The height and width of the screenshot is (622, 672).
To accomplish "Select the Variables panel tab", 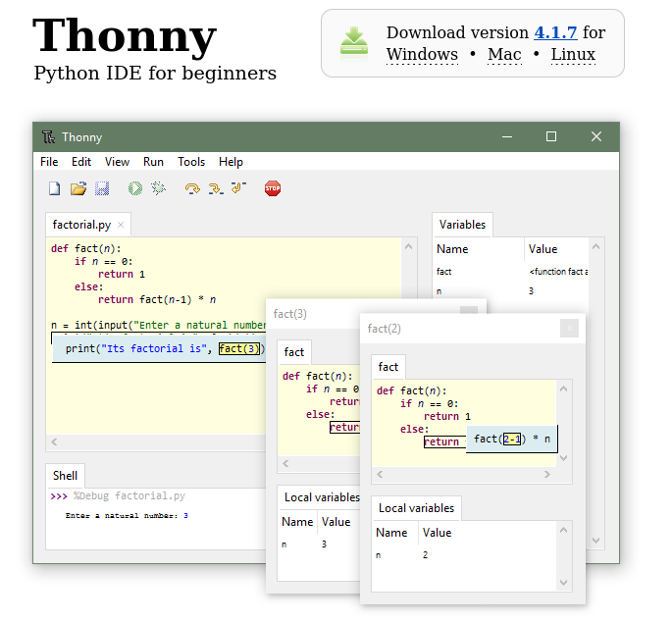I will tap(462, 225).
